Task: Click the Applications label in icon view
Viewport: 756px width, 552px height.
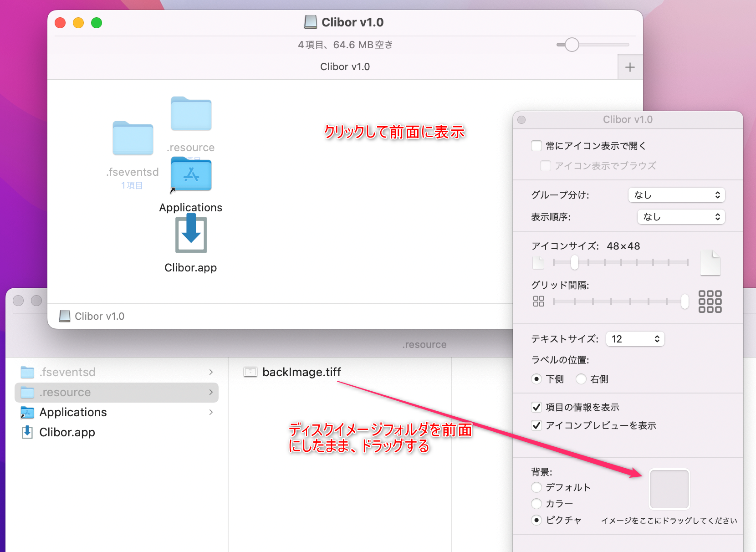Action: coord(191,208)
